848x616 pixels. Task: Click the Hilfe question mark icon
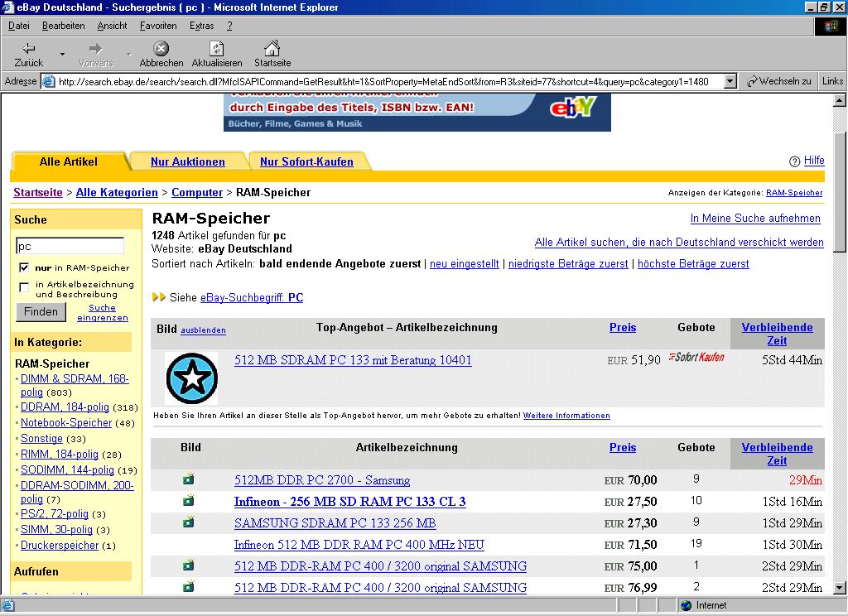pyautogui.click(x=794, y=161)
